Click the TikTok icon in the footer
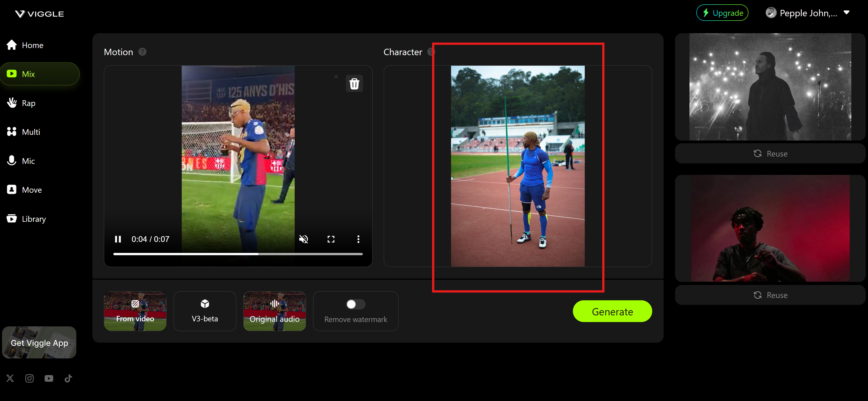The height and width of the screenshot is (401, 868). (x=68, y=378)
